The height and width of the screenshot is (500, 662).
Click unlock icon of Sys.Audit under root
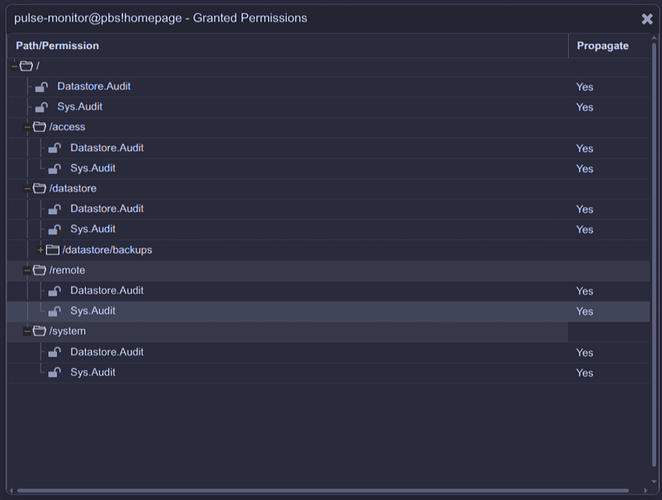tap(41, 107)
